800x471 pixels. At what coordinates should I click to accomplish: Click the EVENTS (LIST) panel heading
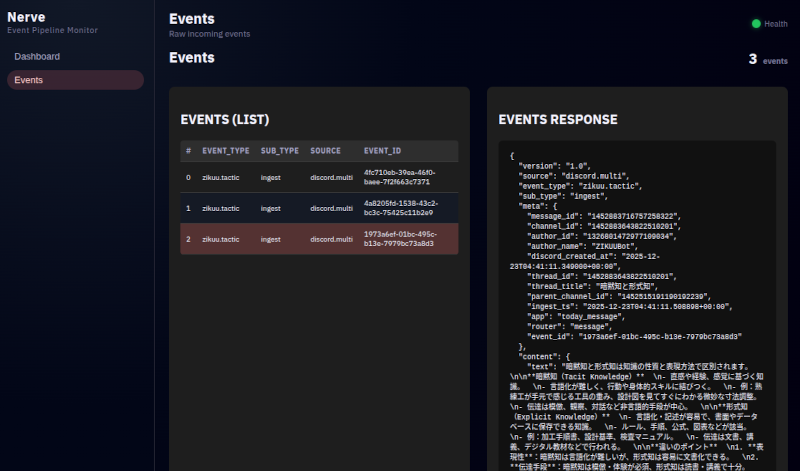[225, 120]
